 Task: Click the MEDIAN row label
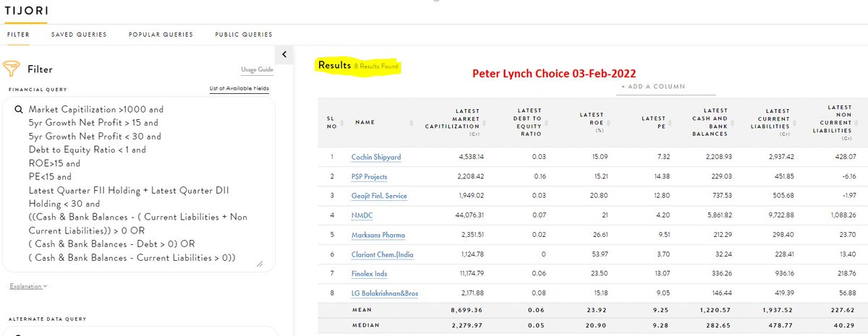click(365, 325)
